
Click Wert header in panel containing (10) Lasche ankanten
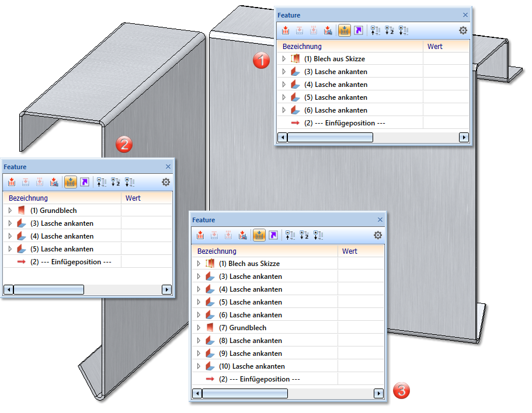point(361,251)
